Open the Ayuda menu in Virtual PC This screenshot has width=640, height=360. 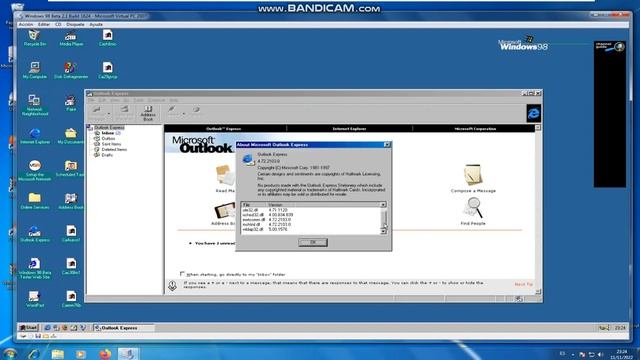point(96,24)
